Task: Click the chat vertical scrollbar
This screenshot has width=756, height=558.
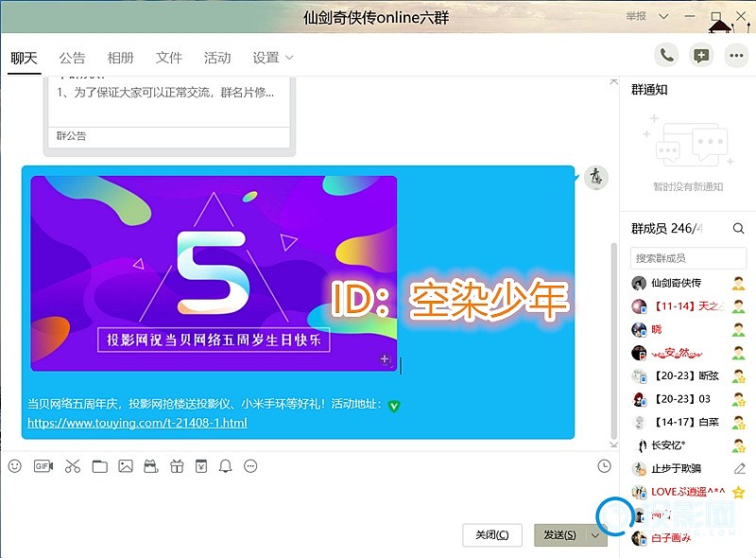Action: pyautogui.click(x=613, y=340)
